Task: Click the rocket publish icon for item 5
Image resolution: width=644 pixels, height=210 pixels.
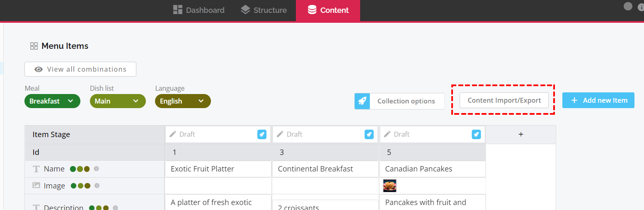Action: [x=476, y=134]
